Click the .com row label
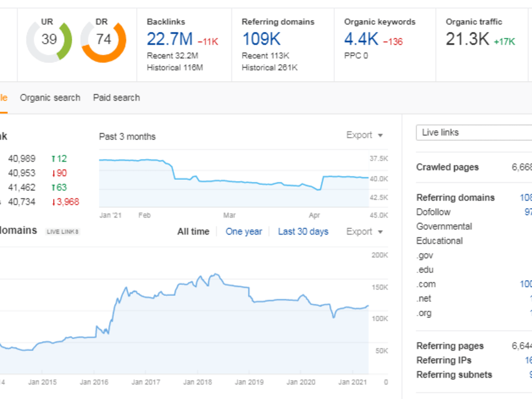 [426, 284]
